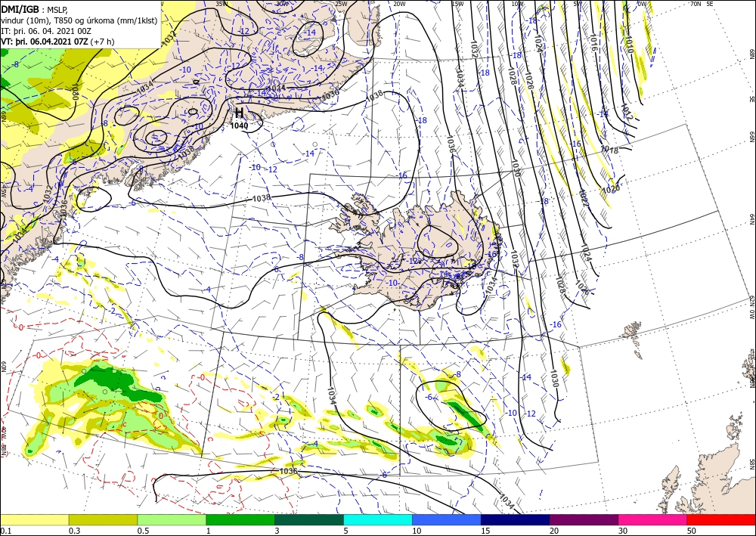
Task: Click the '30' legend scale number
Action: pyautogui.click(x=623, y=531)
